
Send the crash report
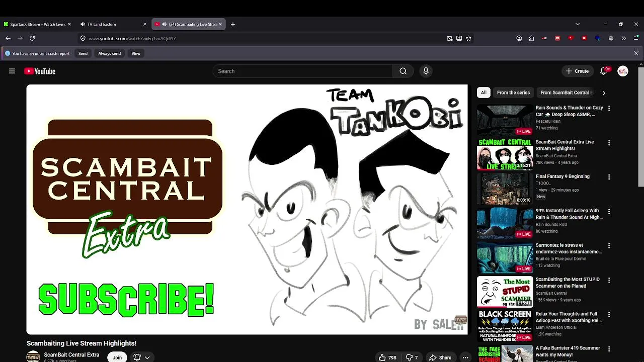(x=83, y=53)
